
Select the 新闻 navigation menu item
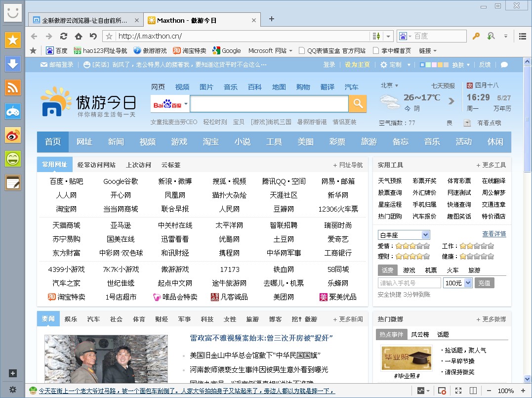(x=116, y=142)
